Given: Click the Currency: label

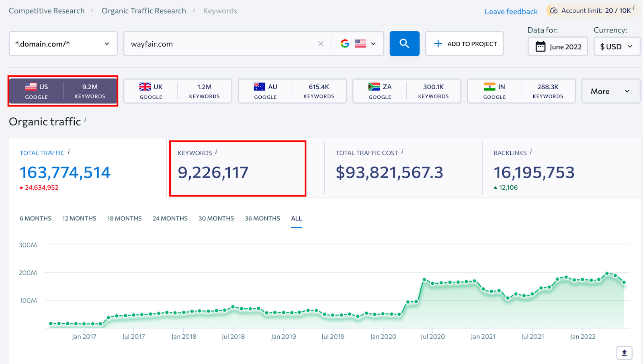Looking at the screenshot, I should 610,30.
